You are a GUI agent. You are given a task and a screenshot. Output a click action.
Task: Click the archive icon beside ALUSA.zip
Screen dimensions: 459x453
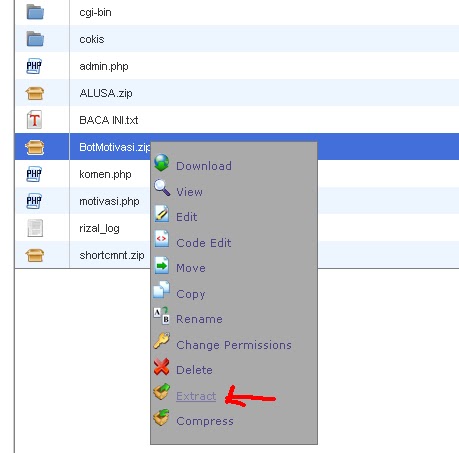click(x=35, y=93)
